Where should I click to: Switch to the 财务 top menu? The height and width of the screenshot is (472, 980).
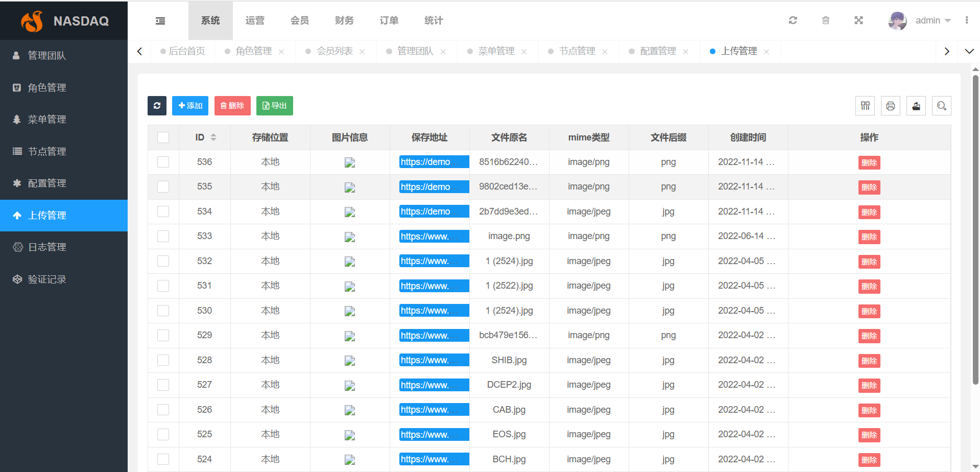tap(344, 20)
